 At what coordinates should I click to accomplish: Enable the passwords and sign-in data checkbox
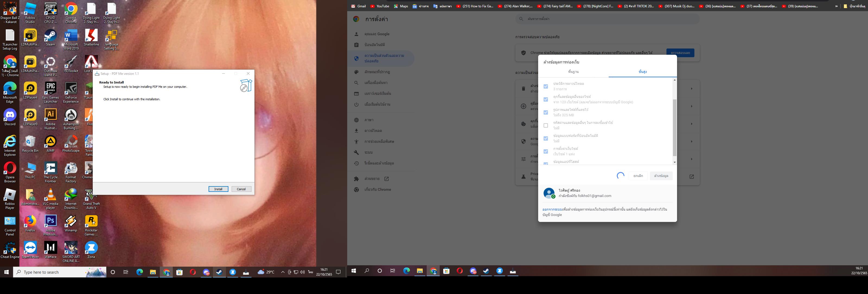pyautogui.click(x=545, y=125)
